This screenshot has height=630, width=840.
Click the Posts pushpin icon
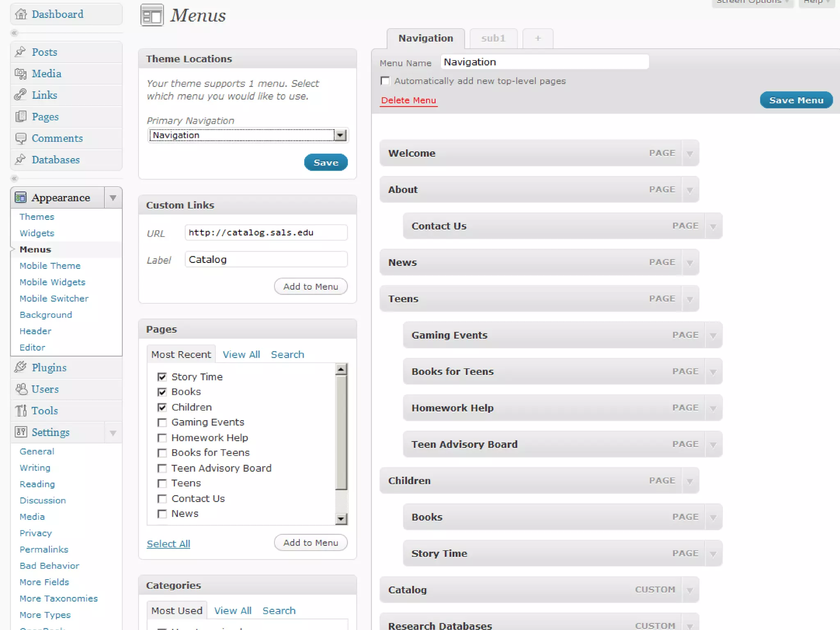click(x=21, y=52)
